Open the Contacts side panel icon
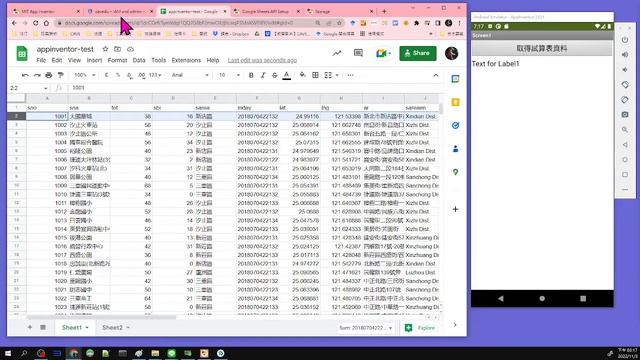The height and width of the screenshot is (360, 640). (x=456, y=149)
